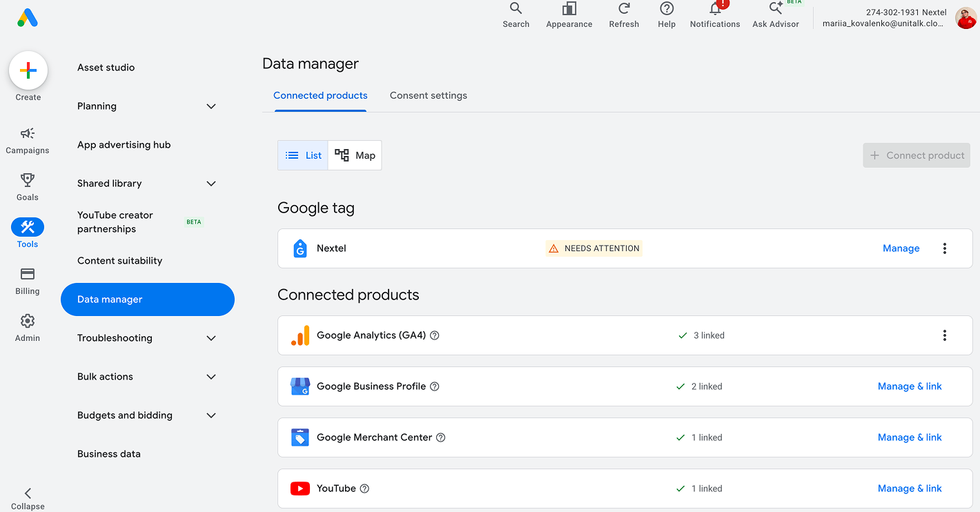Image resolution: width=980 pixels, height=512 pixels.
Task: Click the help icon beside Google Merchant Center
Action: click(441, 437)
